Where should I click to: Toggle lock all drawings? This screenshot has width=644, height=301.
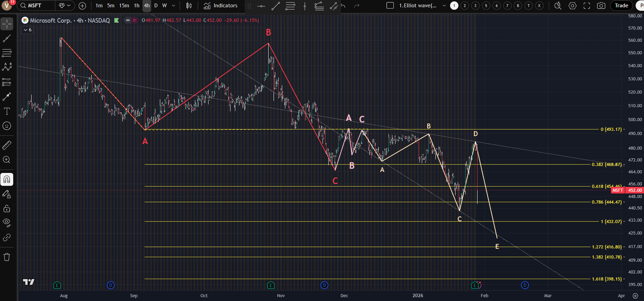click(x=7, y=208)
